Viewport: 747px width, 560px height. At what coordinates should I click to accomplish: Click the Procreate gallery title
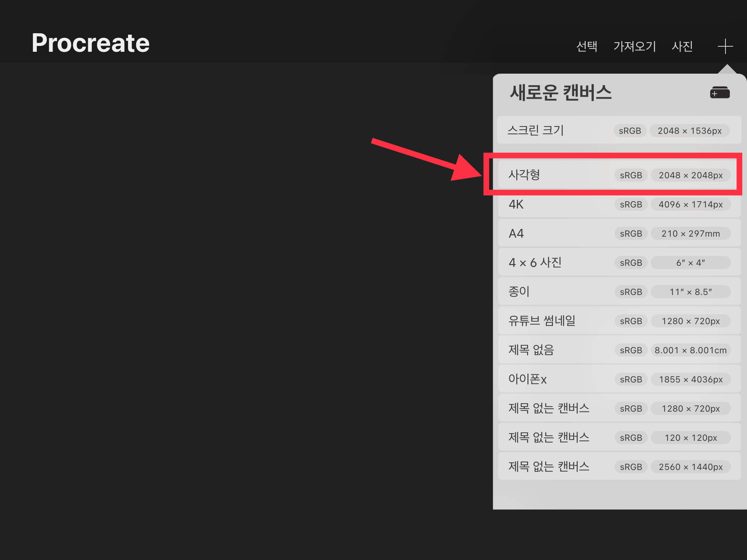pyautogui.click(x=90, y=43)
